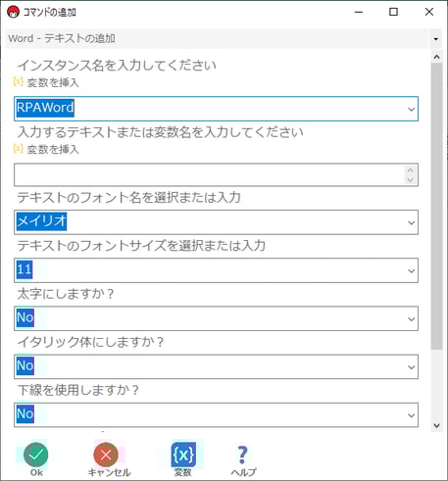Click the green Ok checkmark icon
This screenshot has width=448, height=481.
pyautogui.click(x=35, y=455)
